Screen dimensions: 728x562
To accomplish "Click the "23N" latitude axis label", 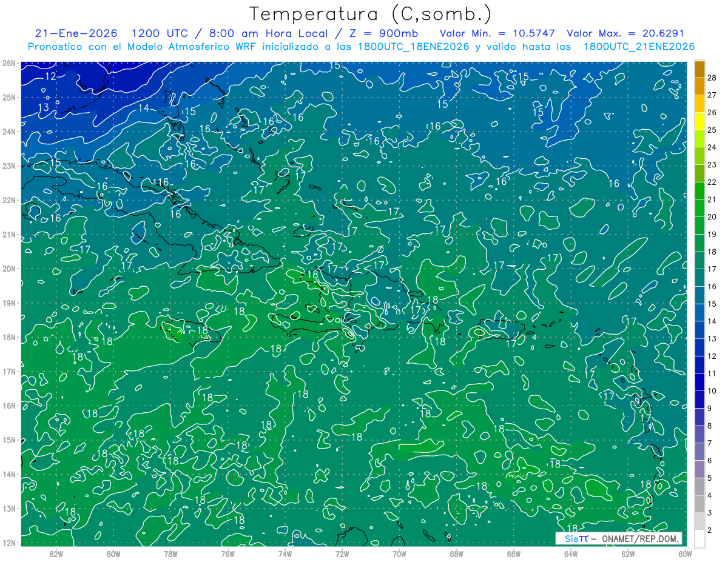I will click(8, 166).
